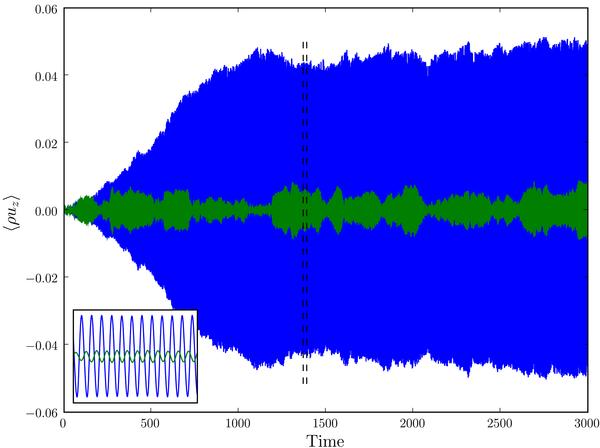
Task: Click y-axis tick label 0.02
Action: (x=40, y=143)
